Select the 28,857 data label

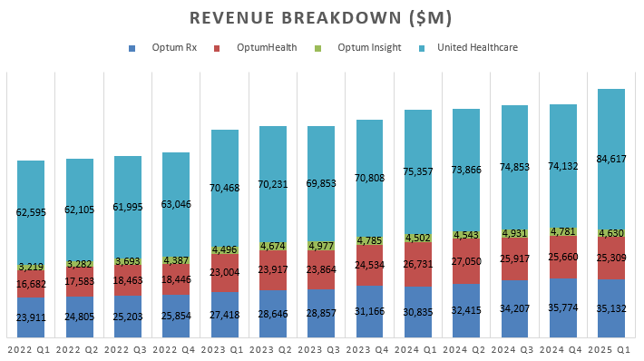pyautogui.click(x=321, y=313)
